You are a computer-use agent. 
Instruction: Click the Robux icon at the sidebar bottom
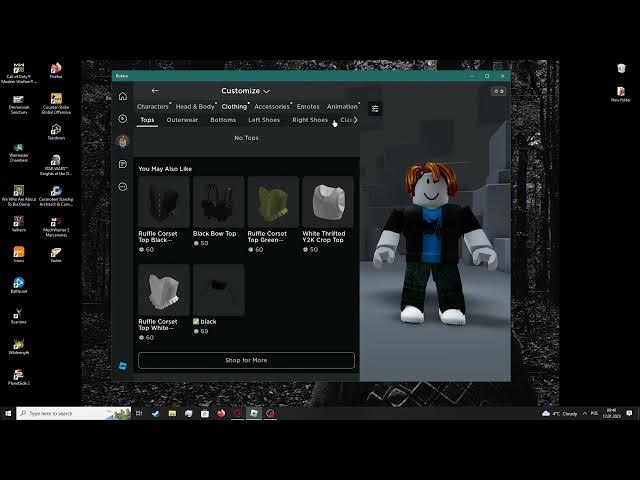[123, 366]
